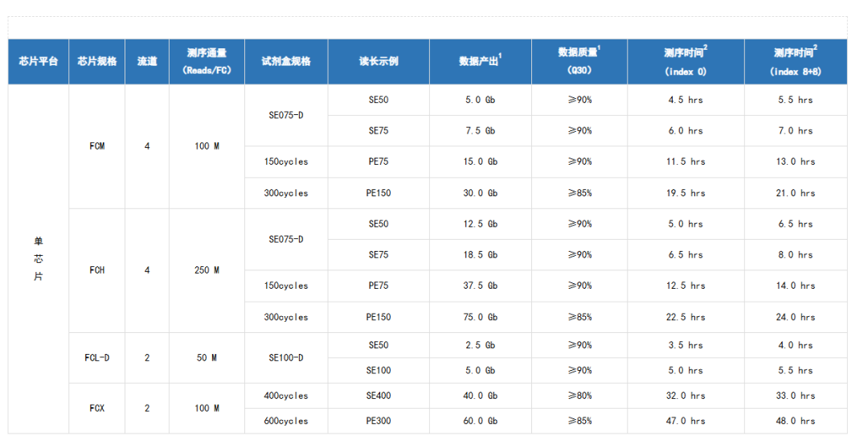Select the 测序通量 (Reads/FC) header

click(207, 61)
